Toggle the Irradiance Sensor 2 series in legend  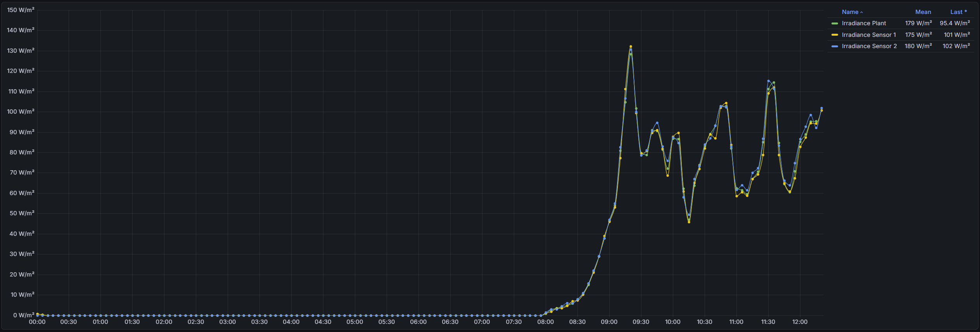(x=869, y=46)
